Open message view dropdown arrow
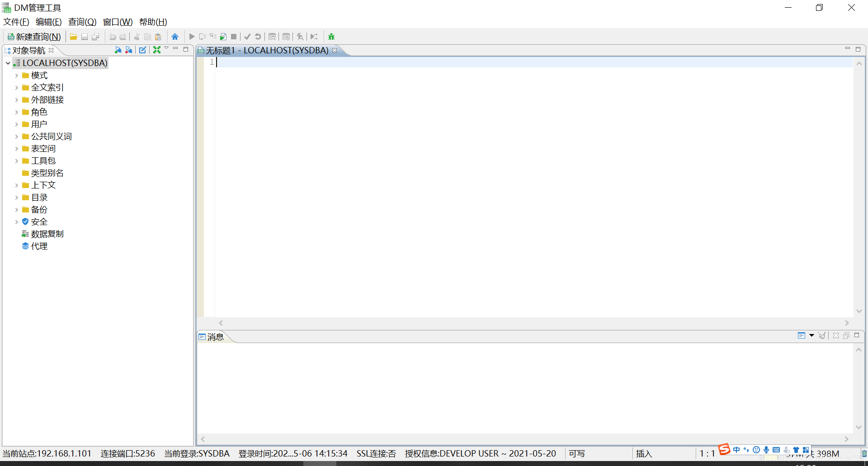This screenshot has width=868, height=466. click(x=811, y=335)
